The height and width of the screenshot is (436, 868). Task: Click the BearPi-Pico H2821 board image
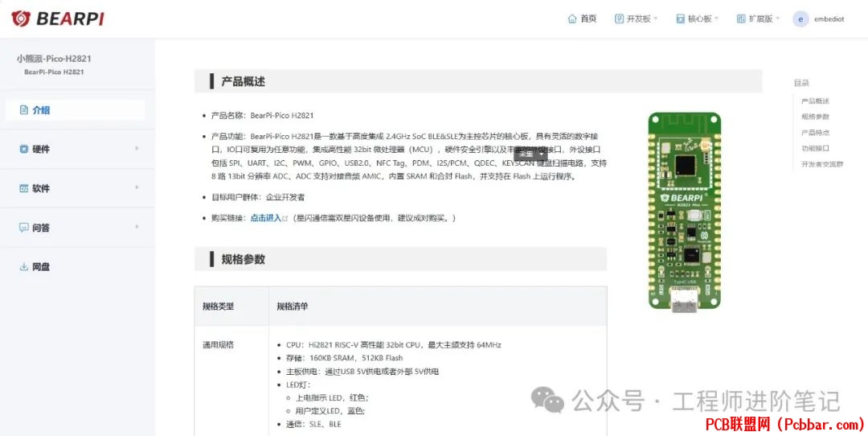[685, 212]
